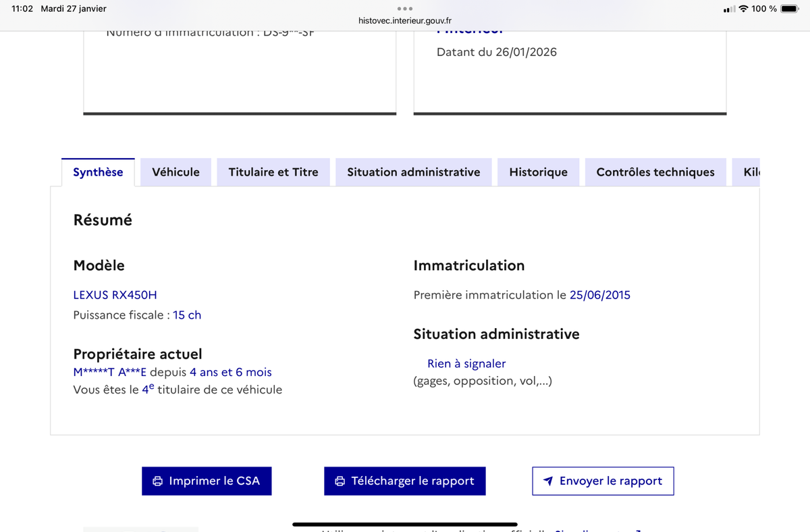Click the Imprimer le CSA button
This screenshot has height=532, width=810.
(207, 481)
